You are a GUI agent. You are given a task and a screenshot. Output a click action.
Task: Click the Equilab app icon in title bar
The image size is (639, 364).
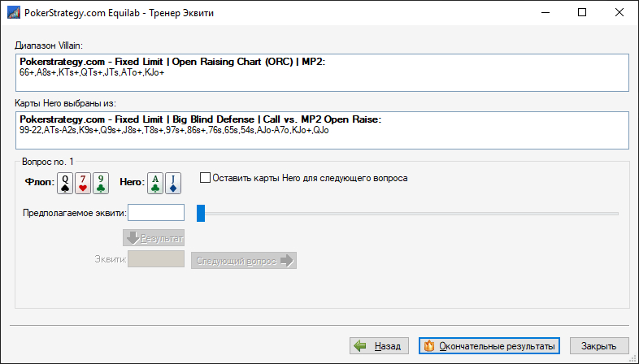click(x=12, y=13)
